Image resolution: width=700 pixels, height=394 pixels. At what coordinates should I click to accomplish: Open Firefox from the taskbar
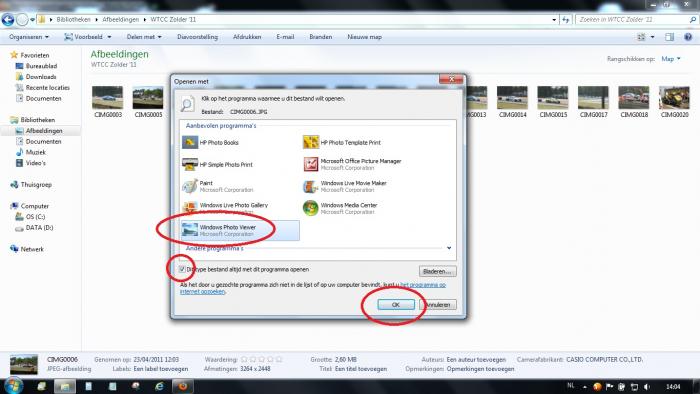183,386
